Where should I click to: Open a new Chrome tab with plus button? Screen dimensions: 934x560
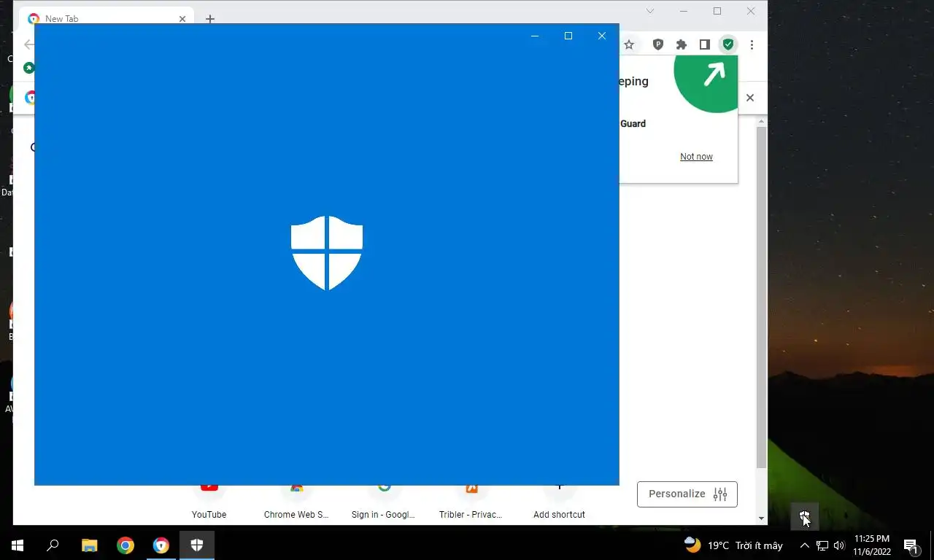coord(210,19)
